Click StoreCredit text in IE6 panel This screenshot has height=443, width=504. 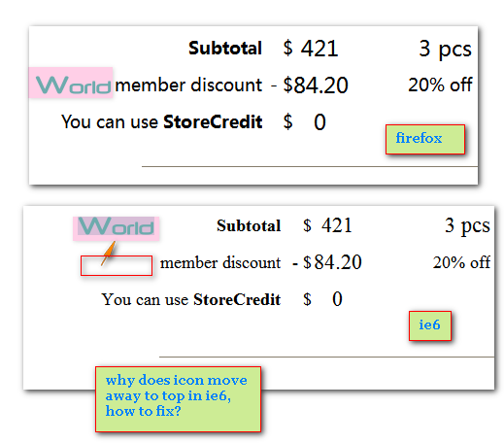(237, 299)
